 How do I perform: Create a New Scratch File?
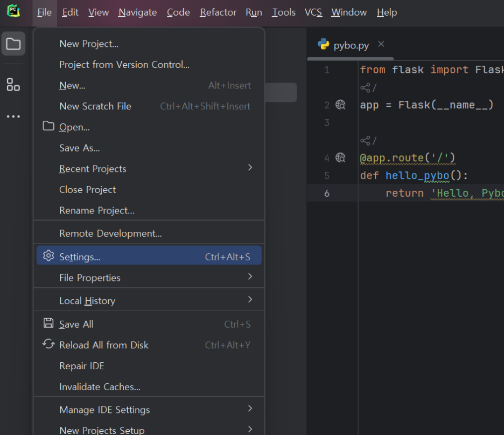tap(149, 106)
